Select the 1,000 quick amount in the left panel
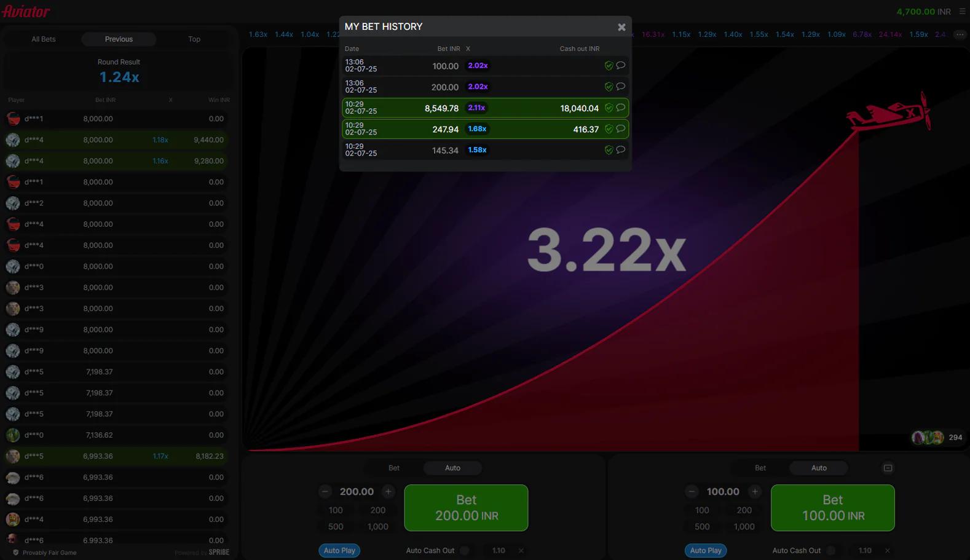Image resolution: width=970 pixels, height=560 pixels. pyautogui.click(x=377, y=527)
